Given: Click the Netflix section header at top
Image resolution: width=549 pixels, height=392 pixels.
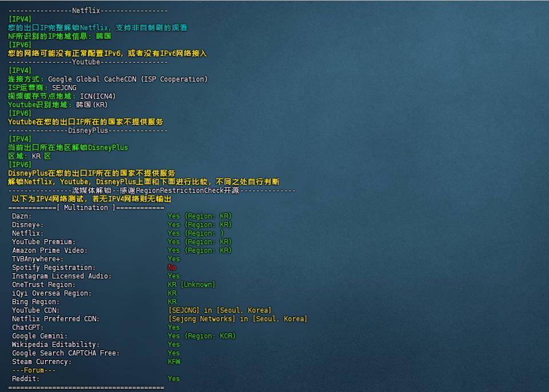Looking at the screenshot, I should click(x=88, y=10).
